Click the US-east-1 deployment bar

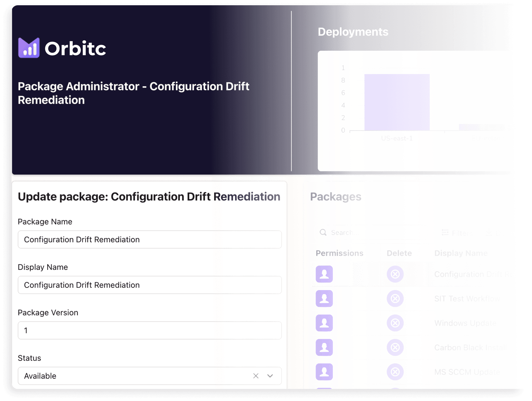tap(396, 102)
